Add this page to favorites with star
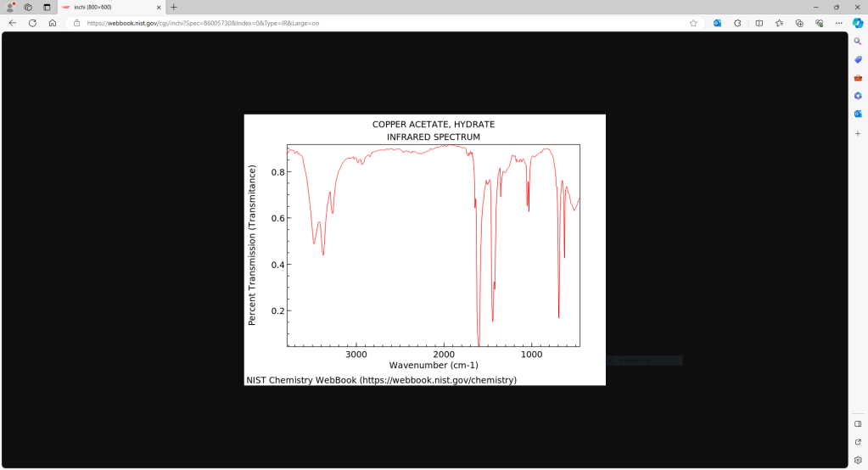This screenshot has height=470, width=868. tap(693, 23)
